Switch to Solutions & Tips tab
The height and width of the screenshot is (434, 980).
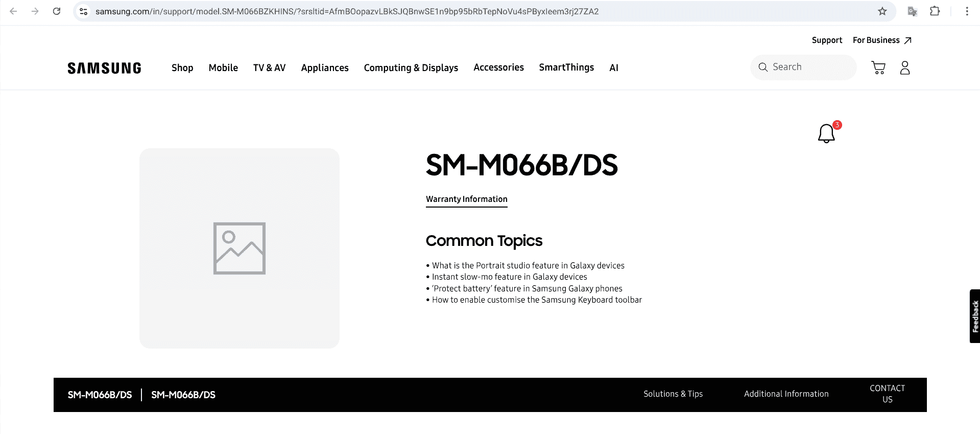pos(673,394)
